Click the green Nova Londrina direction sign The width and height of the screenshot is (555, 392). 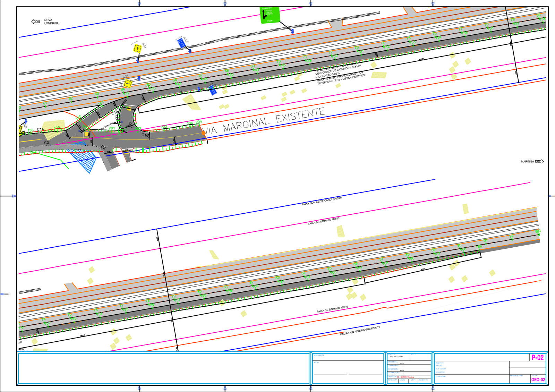point(270,15)
